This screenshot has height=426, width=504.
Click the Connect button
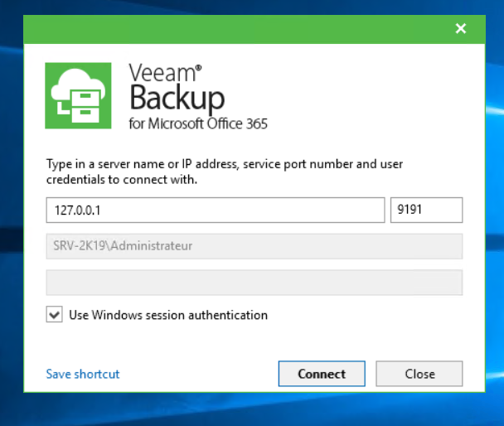pyautogui.click(x=322, y=374)
